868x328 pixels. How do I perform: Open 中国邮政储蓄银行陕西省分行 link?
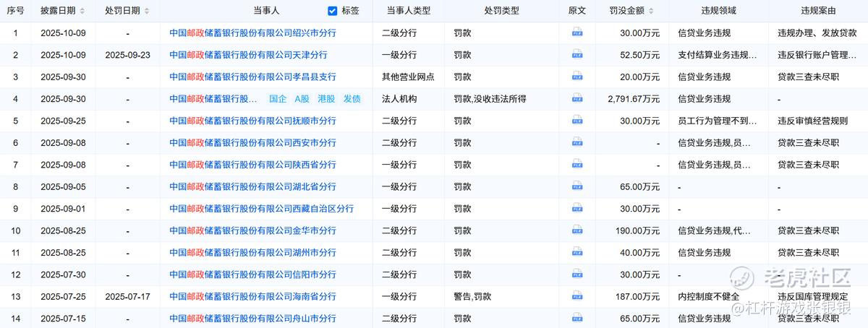click(252, 165)
